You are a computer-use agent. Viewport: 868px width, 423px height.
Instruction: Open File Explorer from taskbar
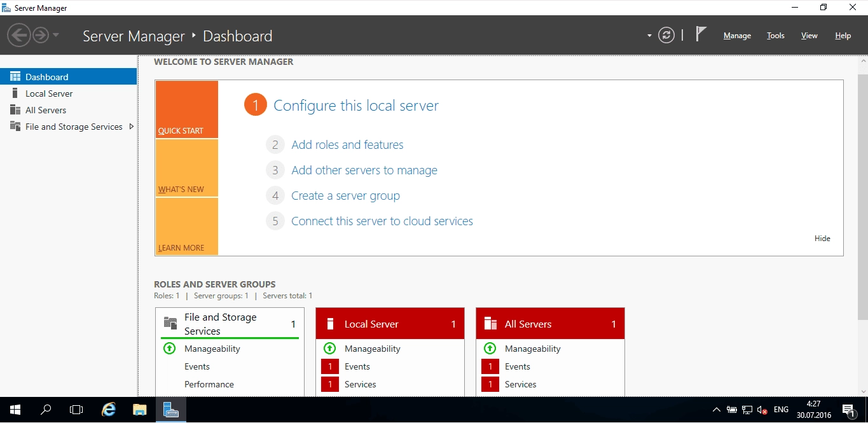coord(140,410)
